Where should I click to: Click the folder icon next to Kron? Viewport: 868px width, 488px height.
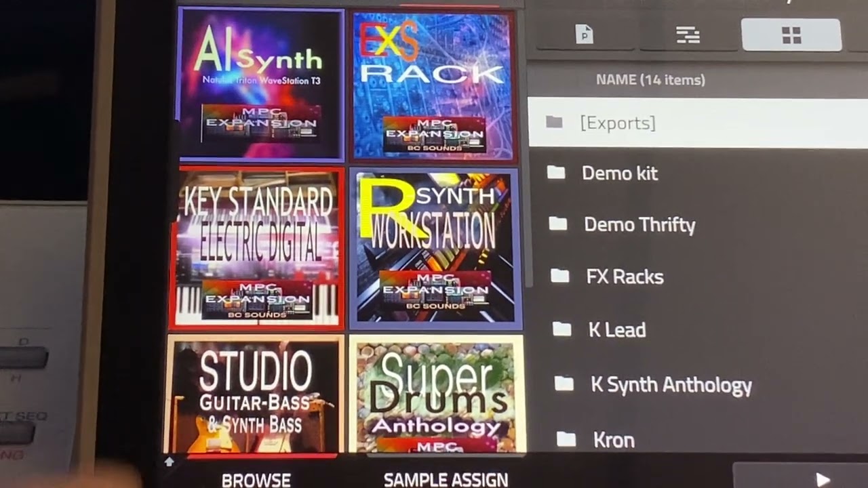(x=566, y=440)
